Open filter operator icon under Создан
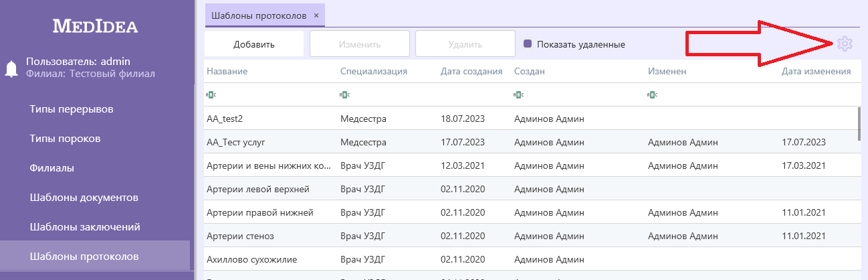The width and height of the screenshot is (868, 280). [x=518, y=94]
